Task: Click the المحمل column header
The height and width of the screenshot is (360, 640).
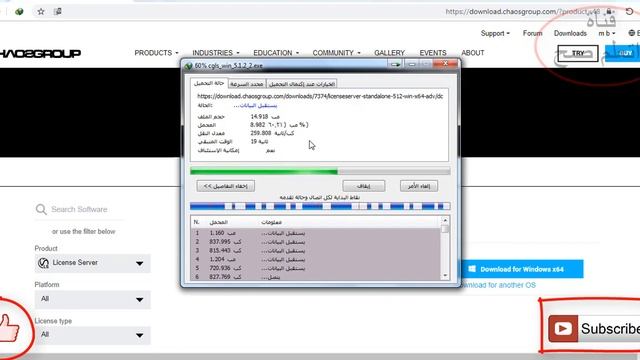Action: 218,222
